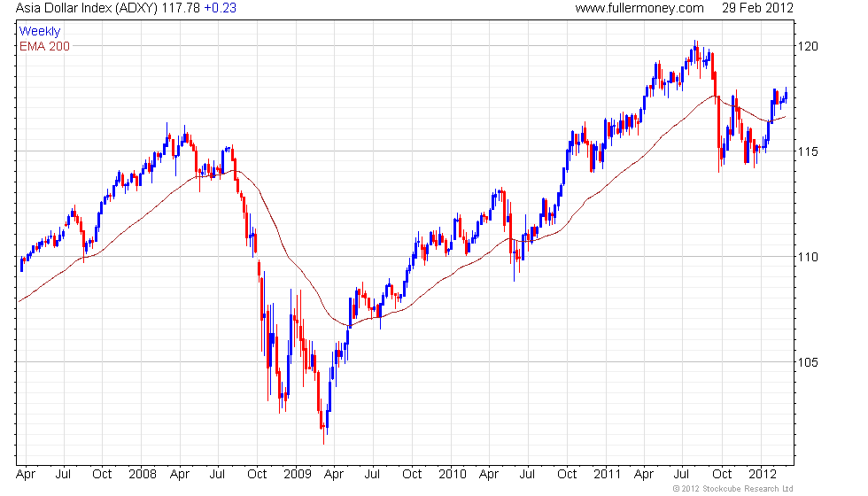
Task: Click the index value 117.78
Action: coord(181,8)
